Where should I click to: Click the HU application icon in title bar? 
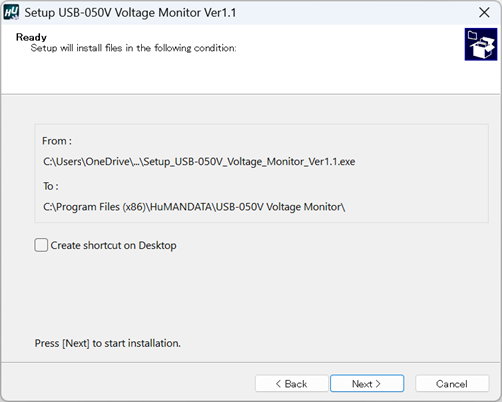pyautogui.click(x=11, y=13)
